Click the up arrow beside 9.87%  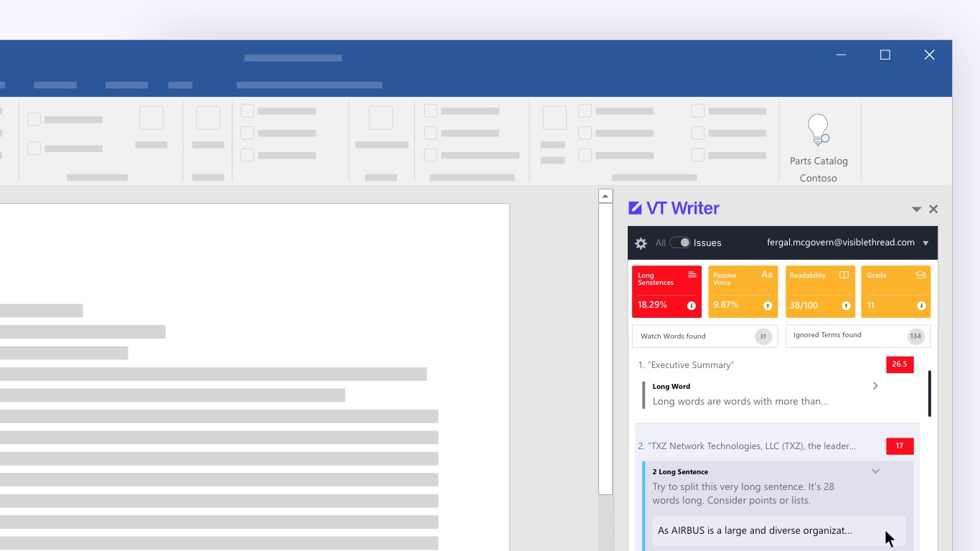click(x=768, y=306)
